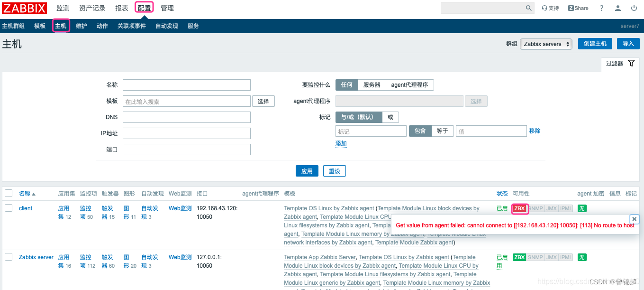Viewport: 644px width, 290px height.
Task: Go to 服务 submenu
Action: (193, 26)
